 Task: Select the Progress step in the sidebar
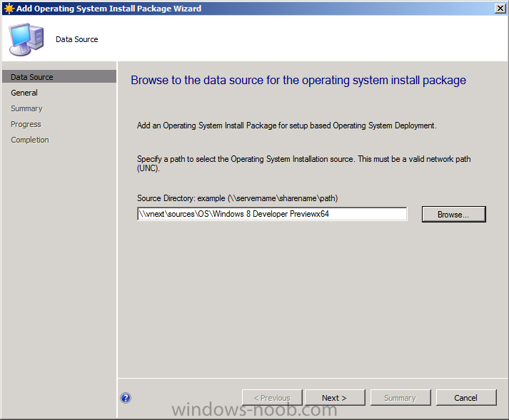26,124
